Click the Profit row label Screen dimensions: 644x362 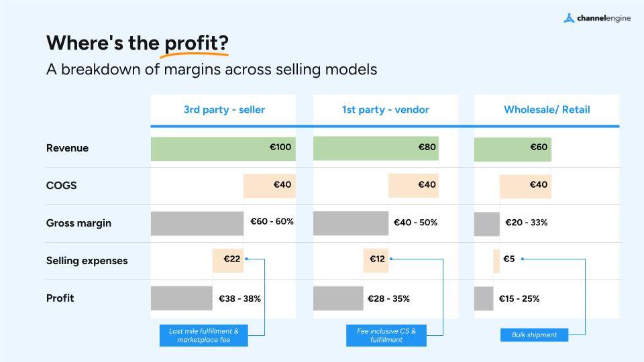[60, 298]
